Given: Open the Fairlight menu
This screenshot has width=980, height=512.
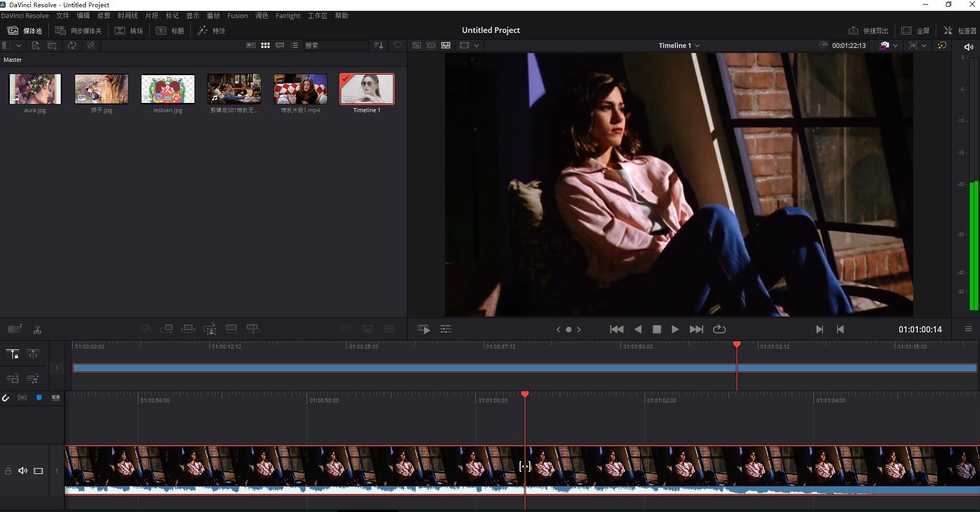Looking at the screenshot, I should click(x=288, y=16).
